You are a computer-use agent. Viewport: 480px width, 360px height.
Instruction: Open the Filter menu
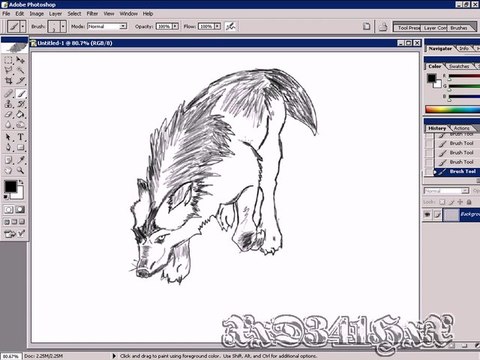pos(92,14)
